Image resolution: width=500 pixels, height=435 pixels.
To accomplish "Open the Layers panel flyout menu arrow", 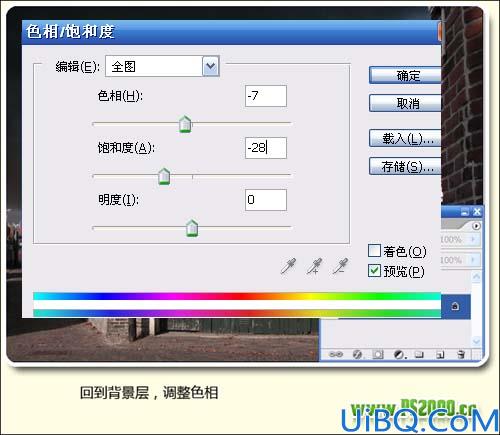I will pos(476,226).
